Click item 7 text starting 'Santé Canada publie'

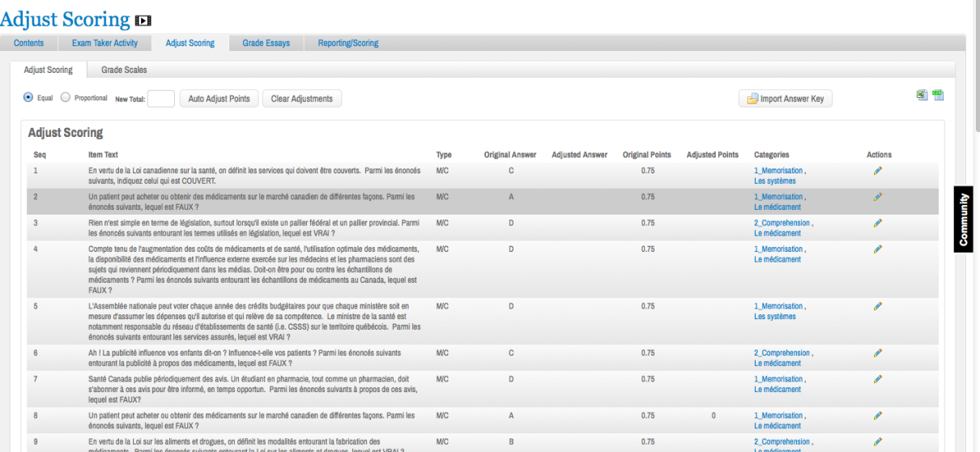click(x=254, y=390)
